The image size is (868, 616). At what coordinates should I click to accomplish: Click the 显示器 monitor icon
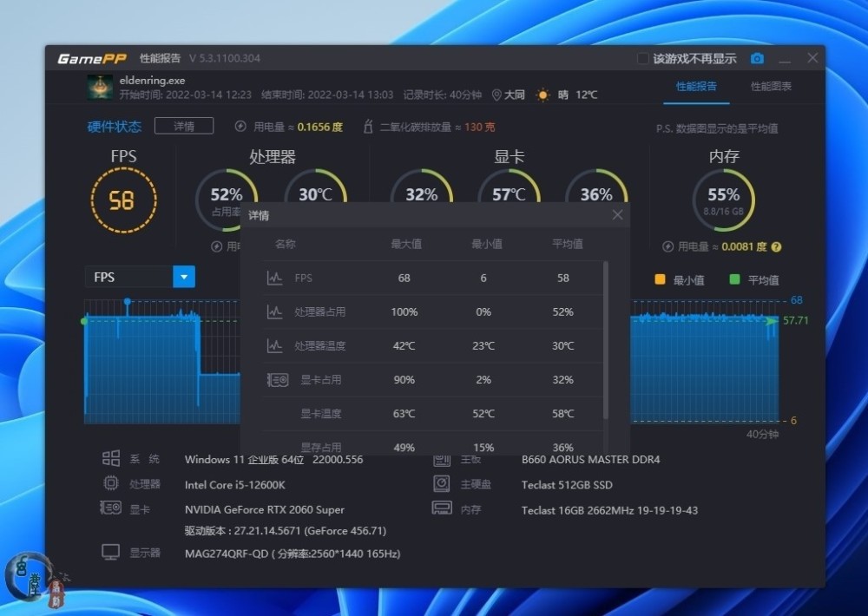pos(111,552)
